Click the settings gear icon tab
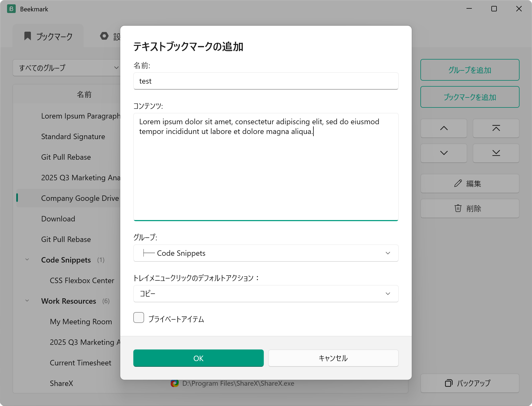This screenshot has width=532, height=406. pos(104,36)
